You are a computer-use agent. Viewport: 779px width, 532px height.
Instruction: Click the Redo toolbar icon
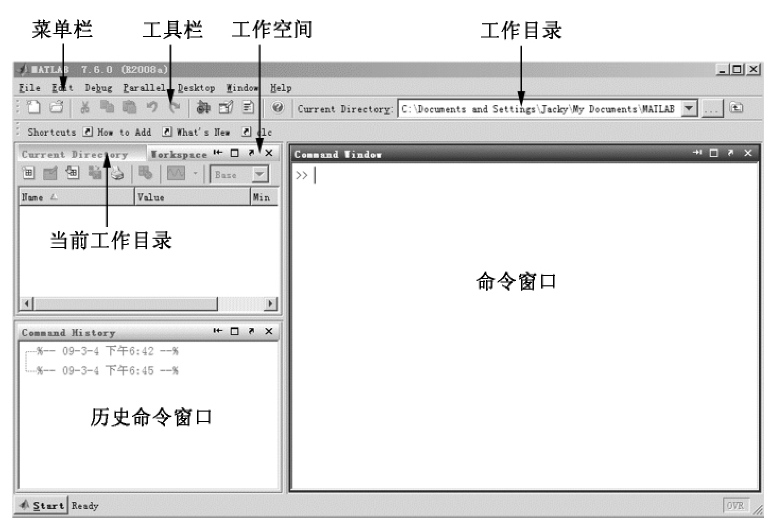coord(174,107)
